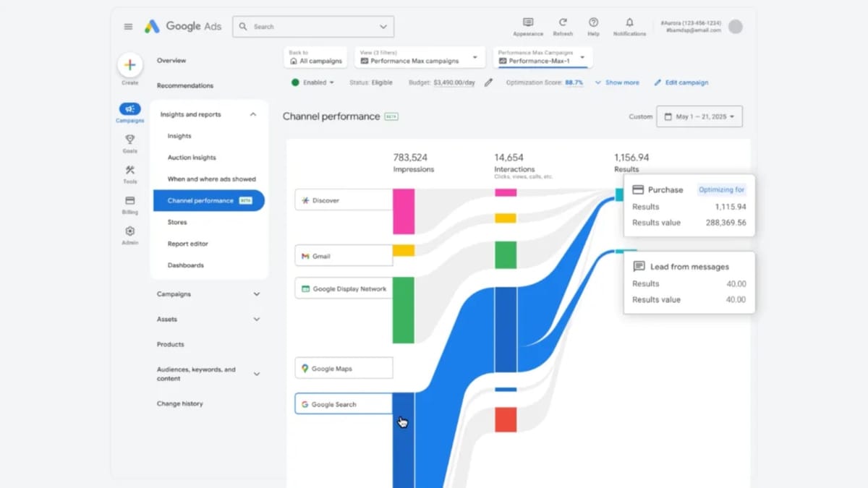Open Goals from the sidebar
The width and height of the screenshot is (868, 488).
pyautogui.click(x=129, y=140)
